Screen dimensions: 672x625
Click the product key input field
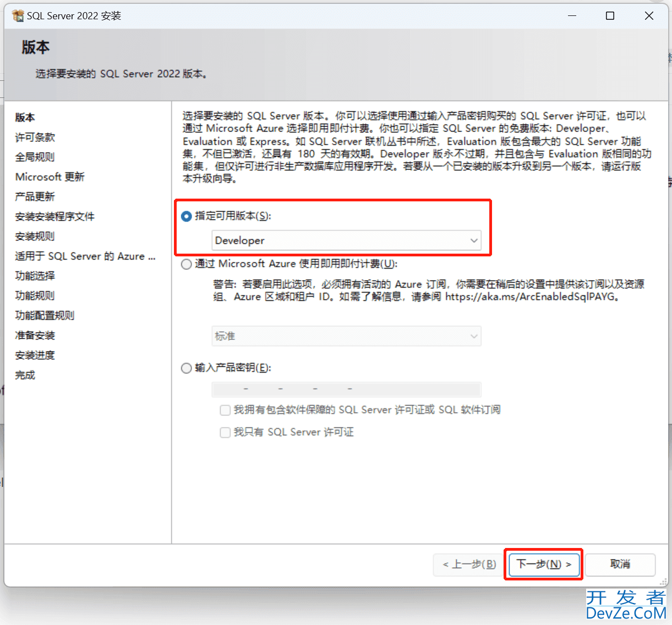point(347,390)
